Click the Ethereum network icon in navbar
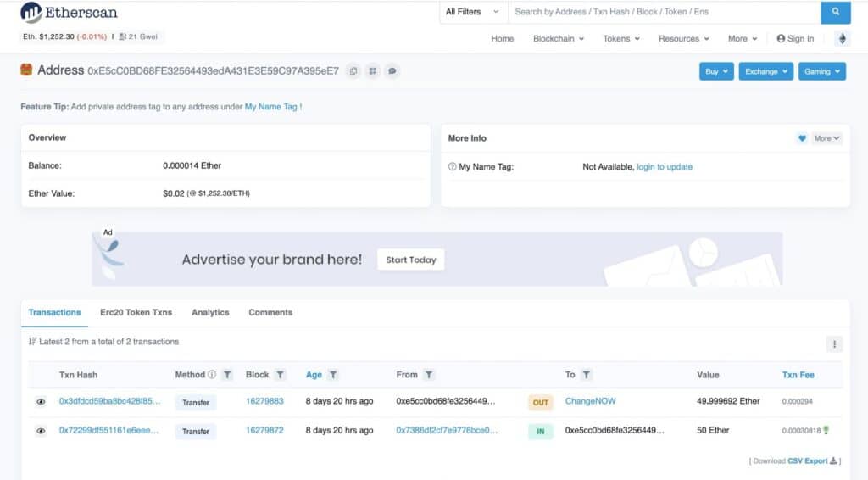This screenshot has width=868, height=480. 843,39
